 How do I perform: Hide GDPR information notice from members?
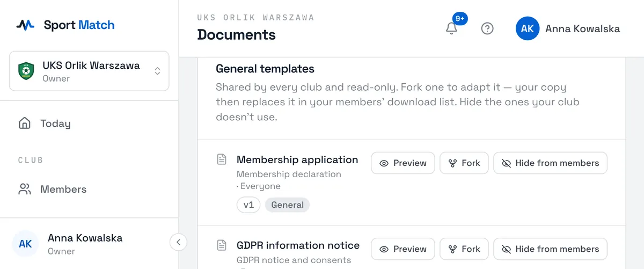coord(550,249)
